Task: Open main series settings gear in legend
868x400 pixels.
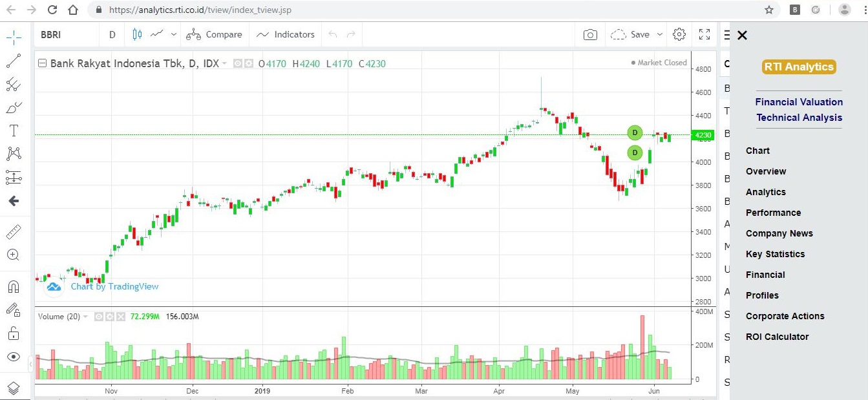Action: (x=248, y=63)
